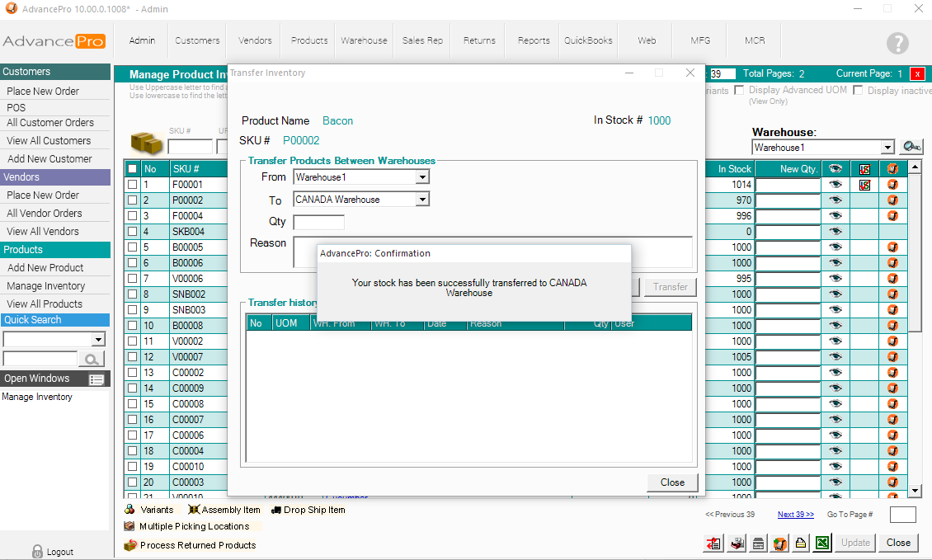Viewport: 932px width, 560px height.
Task: Click the help question mark icon
Action: point(897,44)
